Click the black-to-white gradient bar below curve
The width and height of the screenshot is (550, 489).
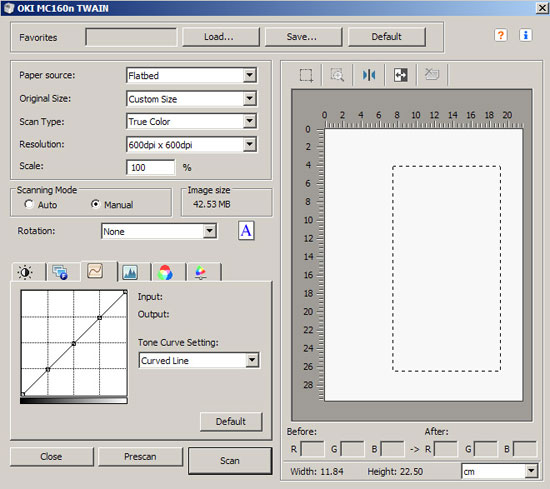click(74, 401)
